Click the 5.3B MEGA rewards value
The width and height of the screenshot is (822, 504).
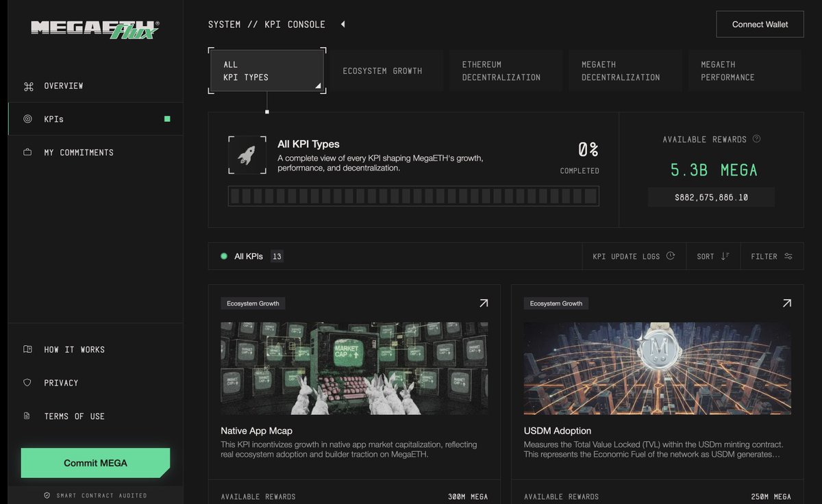[x=714, y=170]
